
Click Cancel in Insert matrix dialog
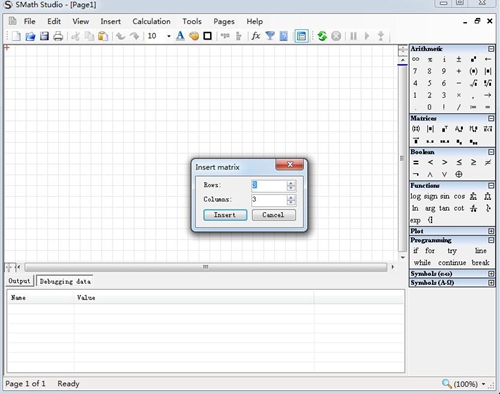point(273,215)
